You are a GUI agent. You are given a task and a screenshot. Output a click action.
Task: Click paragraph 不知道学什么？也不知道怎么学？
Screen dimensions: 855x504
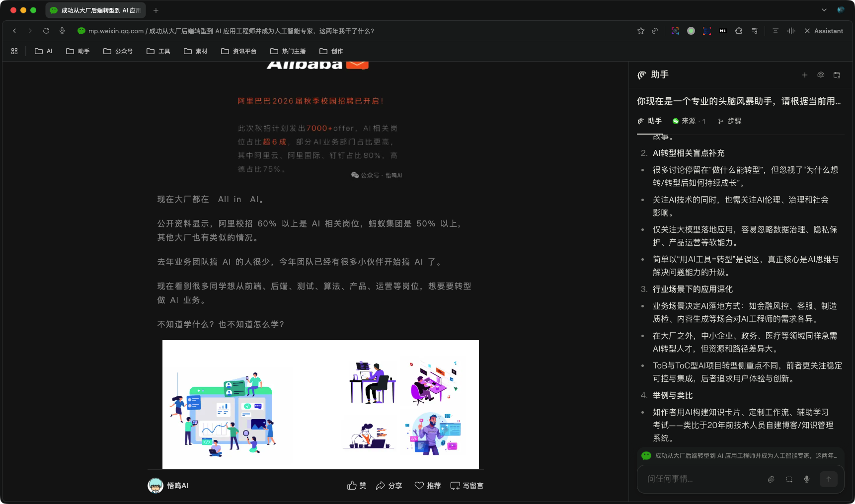tap(221, 324)
